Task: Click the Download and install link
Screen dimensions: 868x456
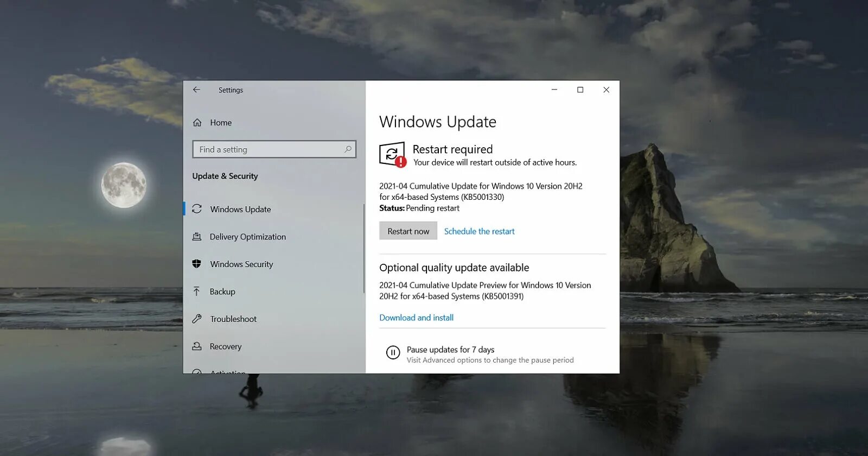Action: pyautogui.click(x=416, y=318)
